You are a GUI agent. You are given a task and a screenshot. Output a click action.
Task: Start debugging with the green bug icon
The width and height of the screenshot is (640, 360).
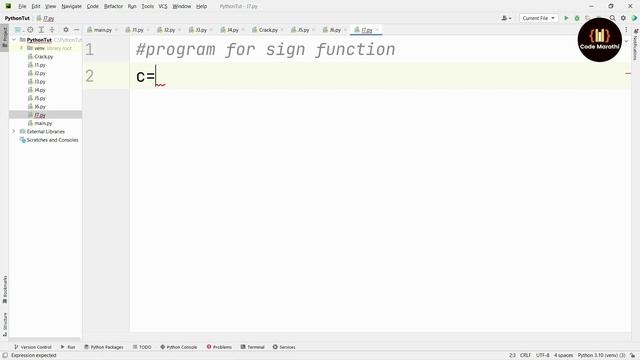577,18
